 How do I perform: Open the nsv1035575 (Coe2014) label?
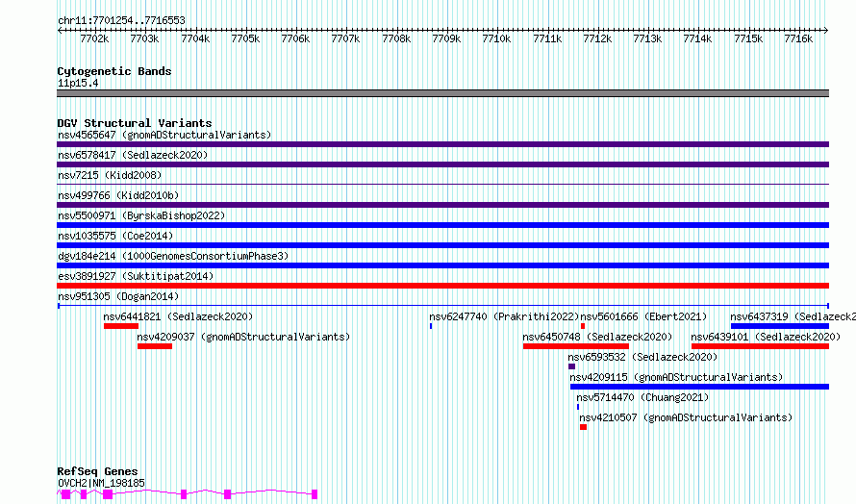pos(115,236)
